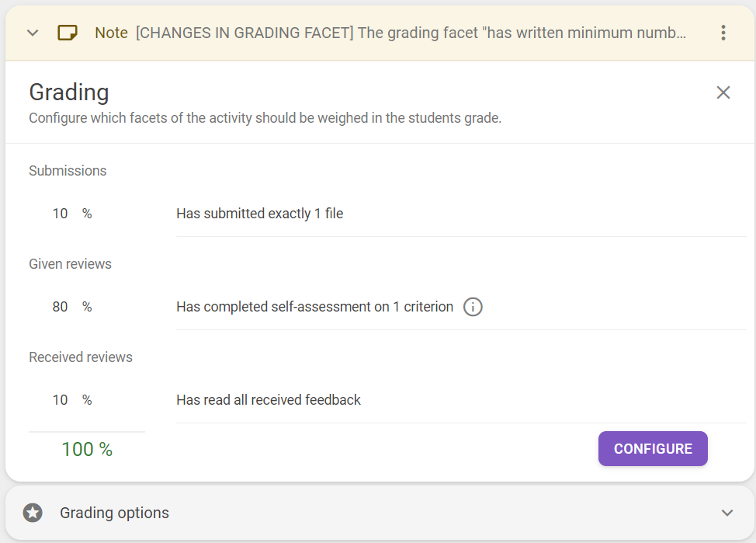Screen dimensions: 756x543
Task: Select the 10 % submission weight value
Action: (72, 214)
